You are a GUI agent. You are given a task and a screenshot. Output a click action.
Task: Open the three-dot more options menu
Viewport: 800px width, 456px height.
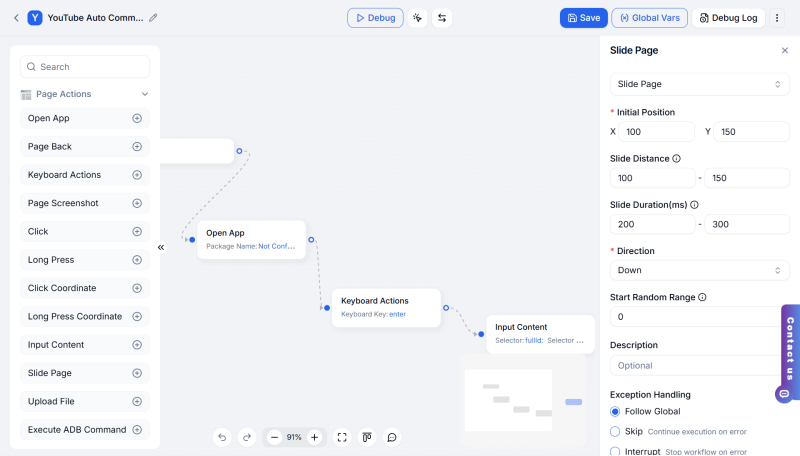pyautogui.click(x=777, y=18)
